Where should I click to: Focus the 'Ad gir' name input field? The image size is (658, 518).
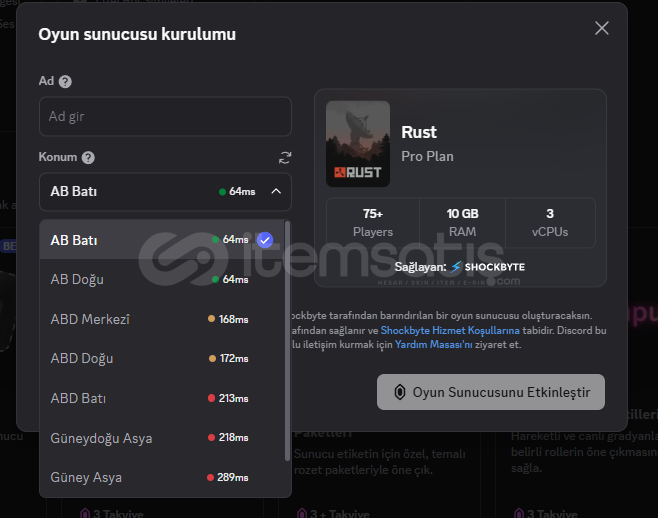click(165, 116)
